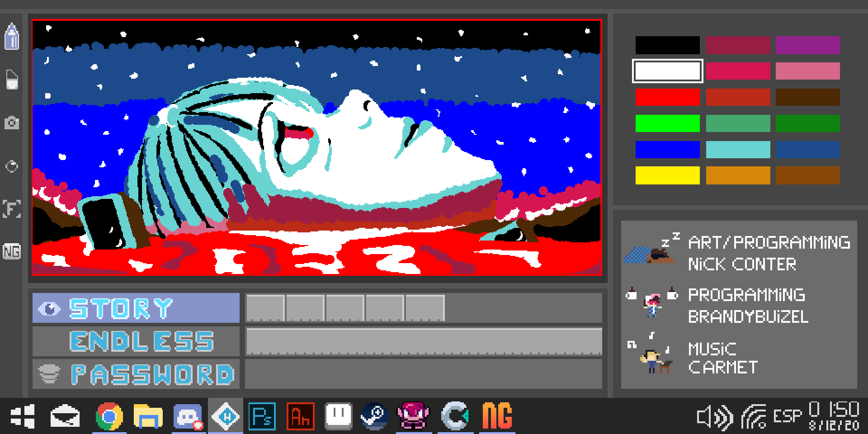Click the undo rotate icon in sidebar

click(x=12, y=166)
